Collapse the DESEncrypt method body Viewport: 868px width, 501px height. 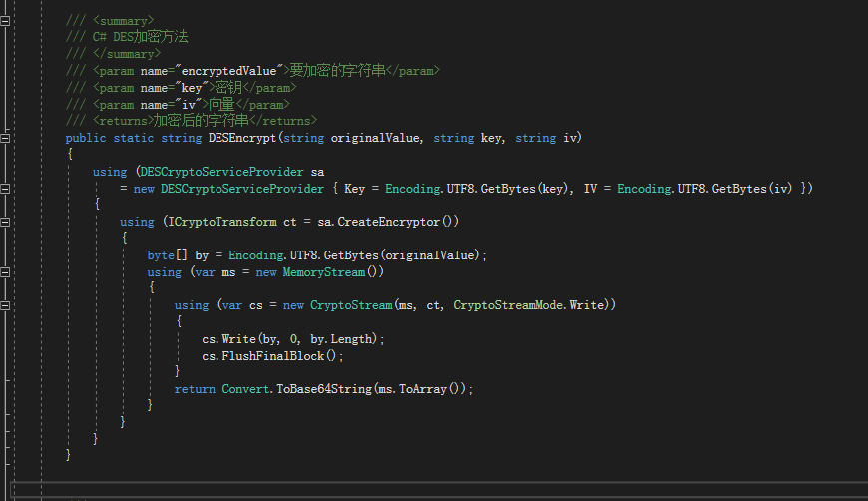pyautogui.click(x=5, y=138)
